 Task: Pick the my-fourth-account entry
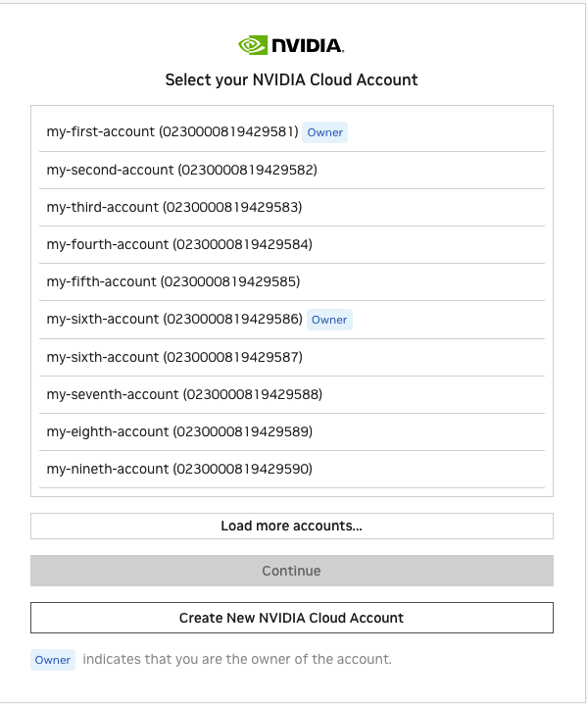point(179,244)
